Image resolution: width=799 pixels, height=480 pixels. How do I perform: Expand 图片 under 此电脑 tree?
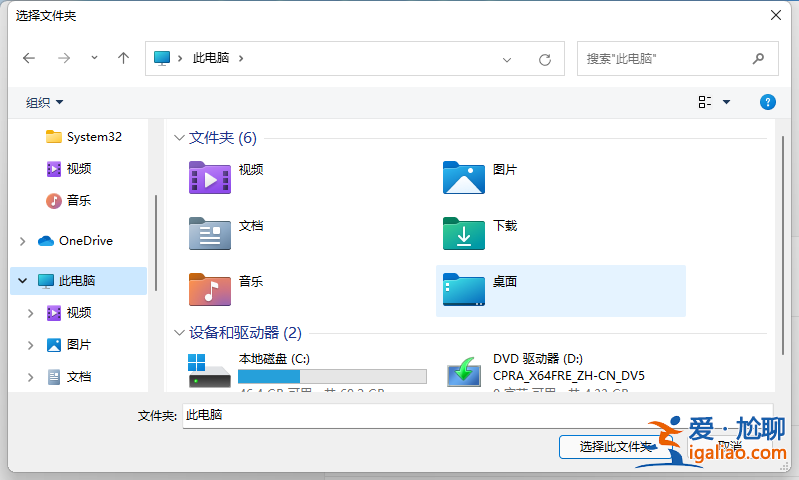(x=30, y=345)
